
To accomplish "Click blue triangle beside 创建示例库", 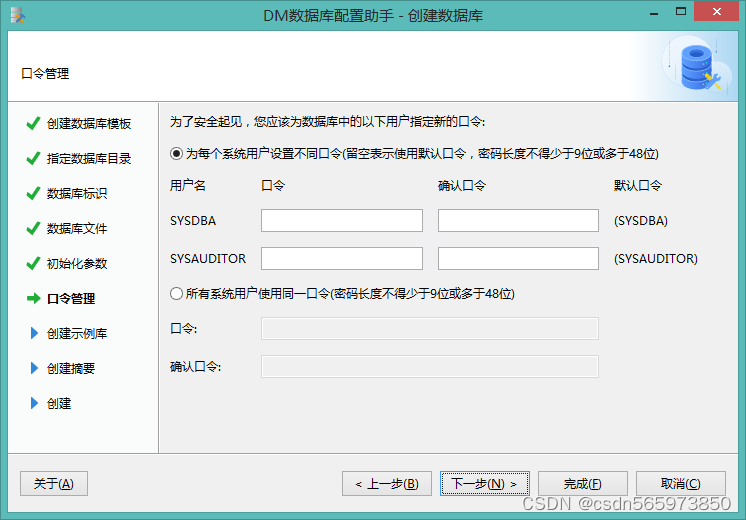I will click(x=34, y=333).
